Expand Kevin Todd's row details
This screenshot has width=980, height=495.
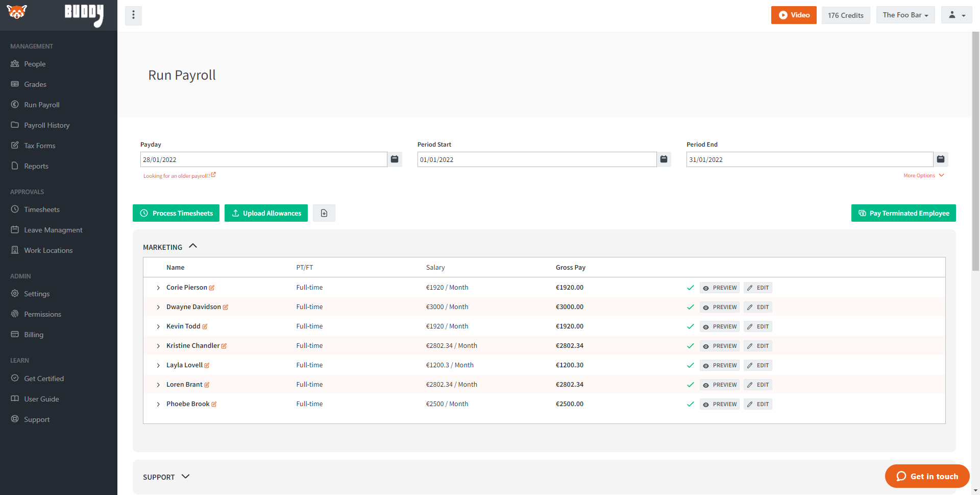pyautogui.click(x=158, y=327)
